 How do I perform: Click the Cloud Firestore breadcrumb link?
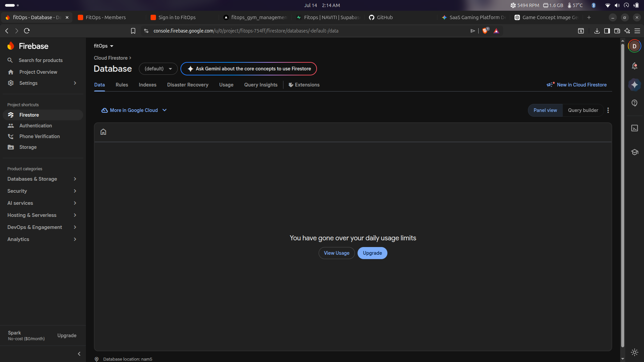(111, 58)
